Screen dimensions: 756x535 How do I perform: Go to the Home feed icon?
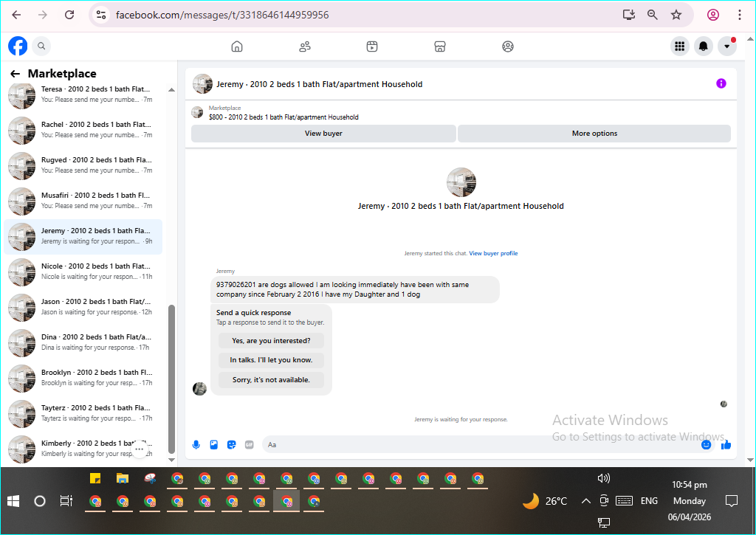237,46
